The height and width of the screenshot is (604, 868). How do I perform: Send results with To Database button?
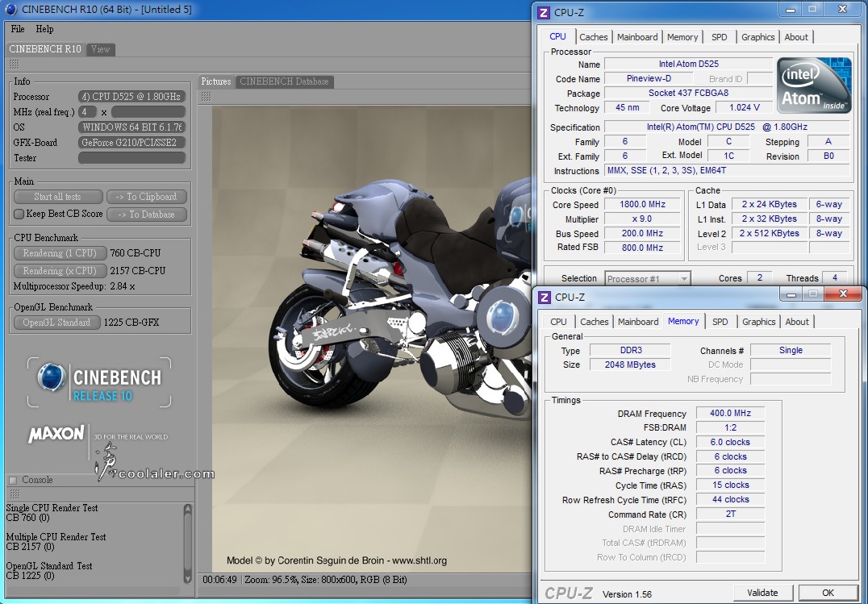[146, 215]
